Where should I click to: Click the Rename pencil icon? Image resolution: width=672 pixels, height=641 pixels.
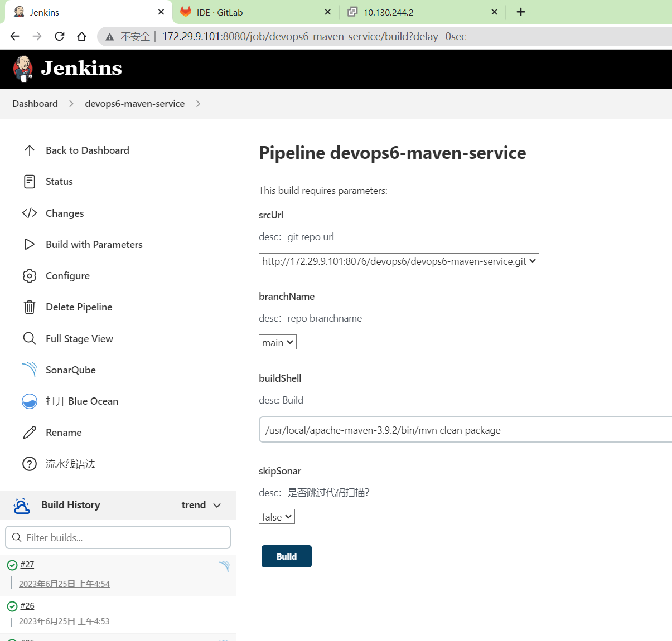tap(30, 433)
